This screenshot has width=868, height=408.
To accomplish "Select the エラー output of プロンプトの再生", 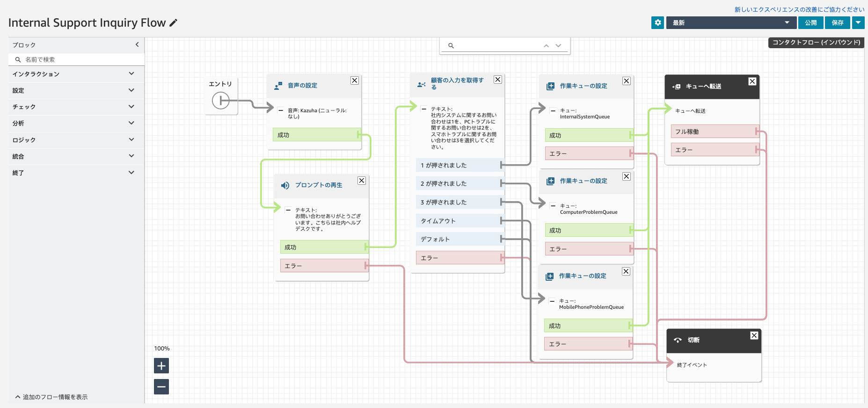I will 323,266.
